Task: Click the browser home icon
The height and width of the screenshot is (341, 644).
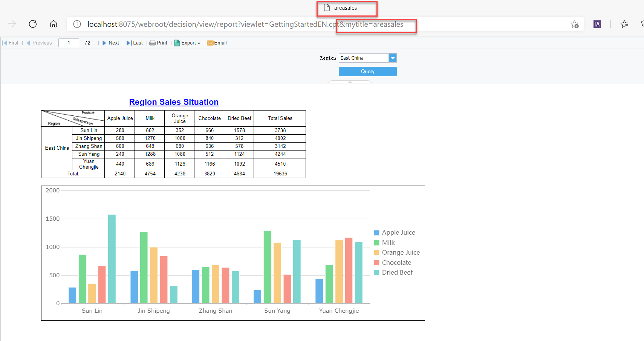Action: click(x=54, y=24)
